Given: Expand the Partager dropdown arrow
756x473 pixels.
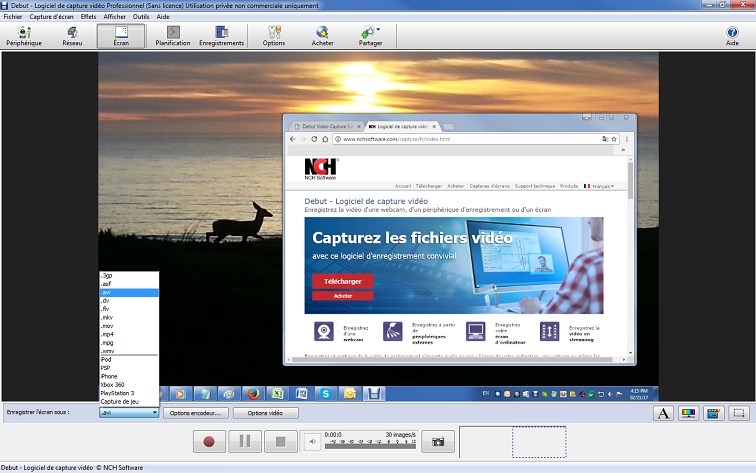Looking at the screenshot, I should (378, 30).
